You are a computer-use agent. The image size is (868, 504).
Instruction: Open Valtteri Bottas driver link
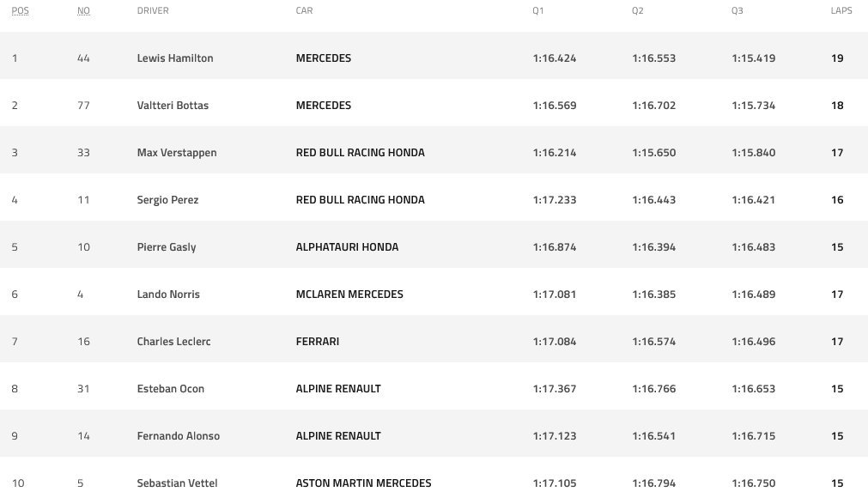[173, 106]
